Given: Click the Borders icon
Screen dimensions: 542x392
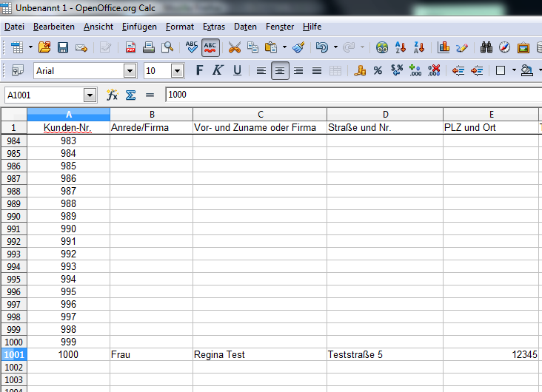Looking at the screenshot, I should pos(501,70).
